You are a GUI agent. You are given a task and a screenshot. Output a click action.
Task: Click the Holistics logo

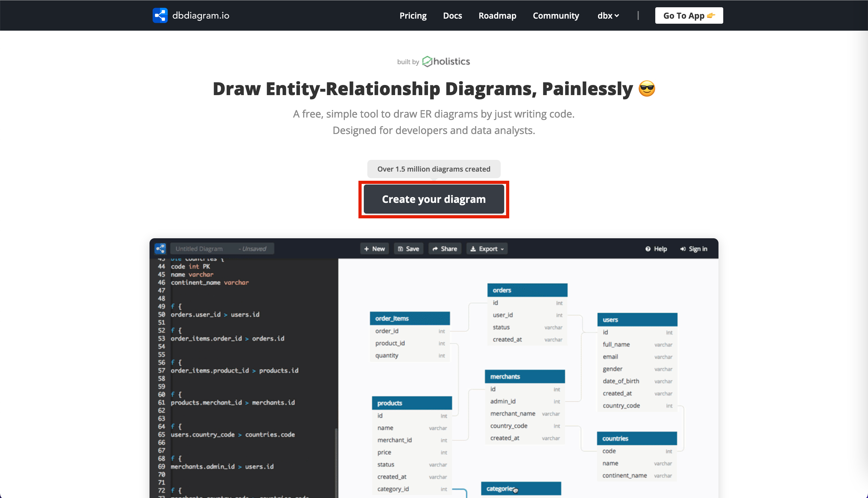tap(446, 62)
